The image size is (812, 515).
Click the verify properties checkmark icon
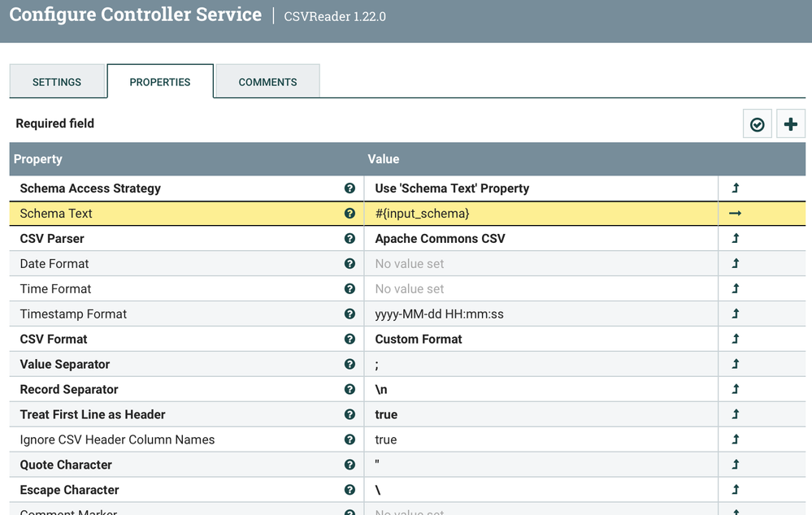click(758, 124)
